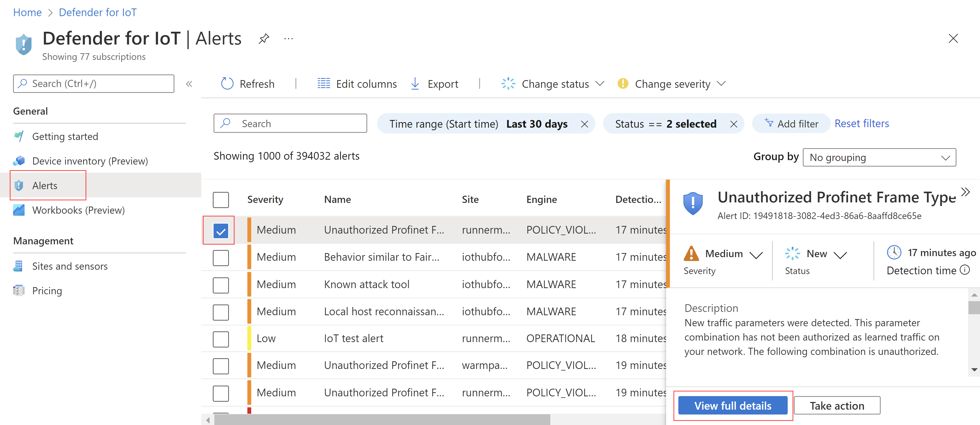Open Sites and sensors under Management
The height and width of the screenshot is (425, 980).
click(x=70, y=266)
